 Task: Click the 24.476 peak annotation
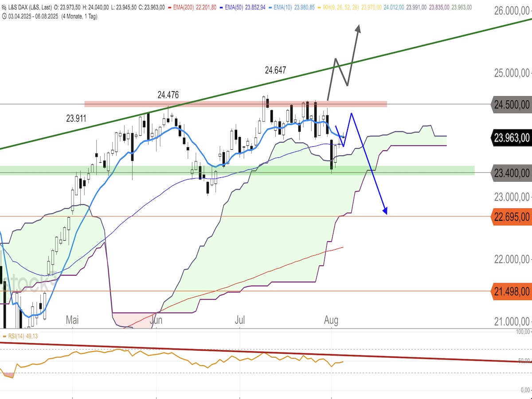click(168, 95)
